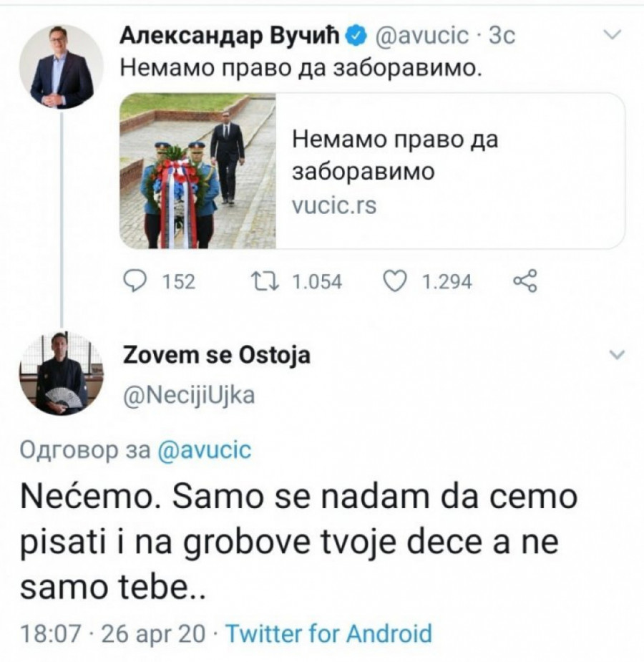The width and height of the screenshot is (644, 662).
Task: Open the @NecijiUjka handle
Action: [x=189, y=396]
